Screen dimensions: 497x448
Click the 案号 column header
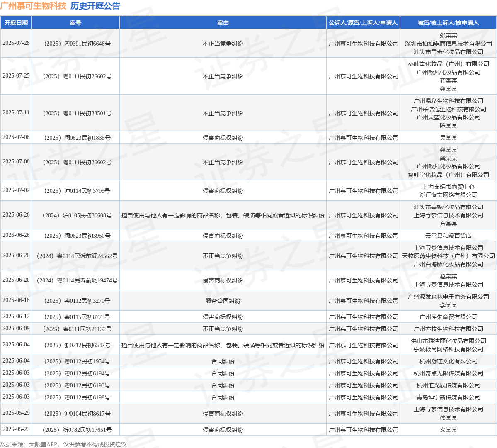coord(75,23)
